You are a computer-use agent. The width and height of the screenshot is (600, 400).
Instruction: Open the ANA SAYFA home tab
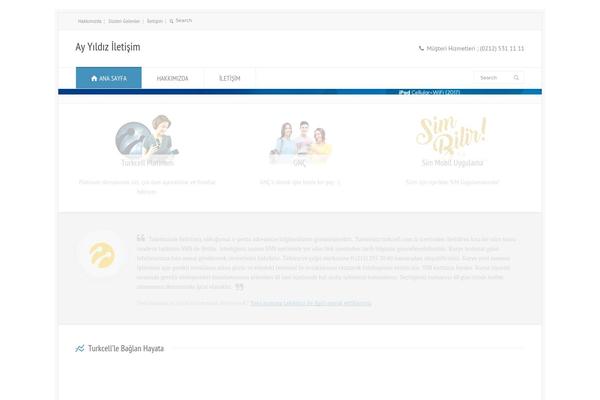point(109,78)
